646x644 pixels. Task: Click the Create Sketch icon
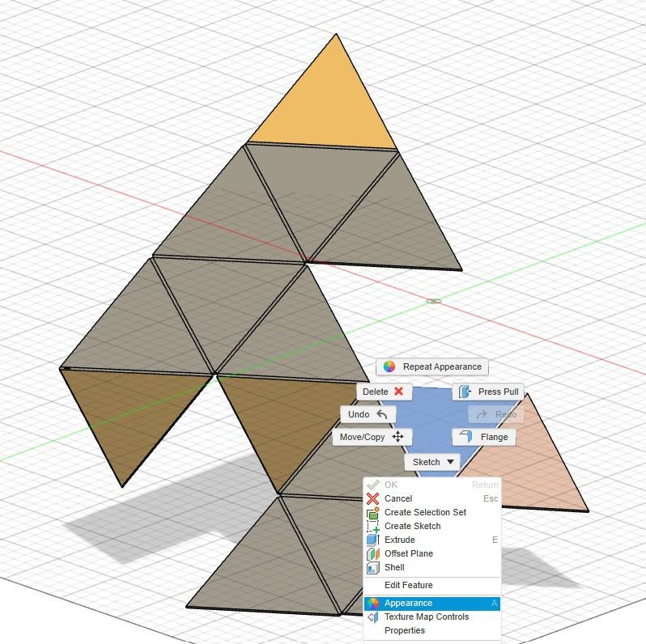click(373, 526)
